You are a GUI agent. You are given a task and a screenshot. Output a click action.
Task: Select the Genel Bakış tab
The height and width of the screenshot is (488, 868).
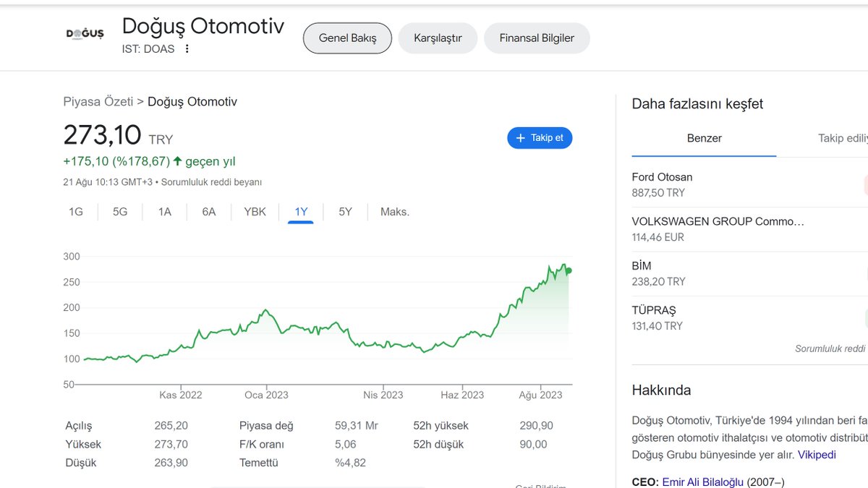347,38
